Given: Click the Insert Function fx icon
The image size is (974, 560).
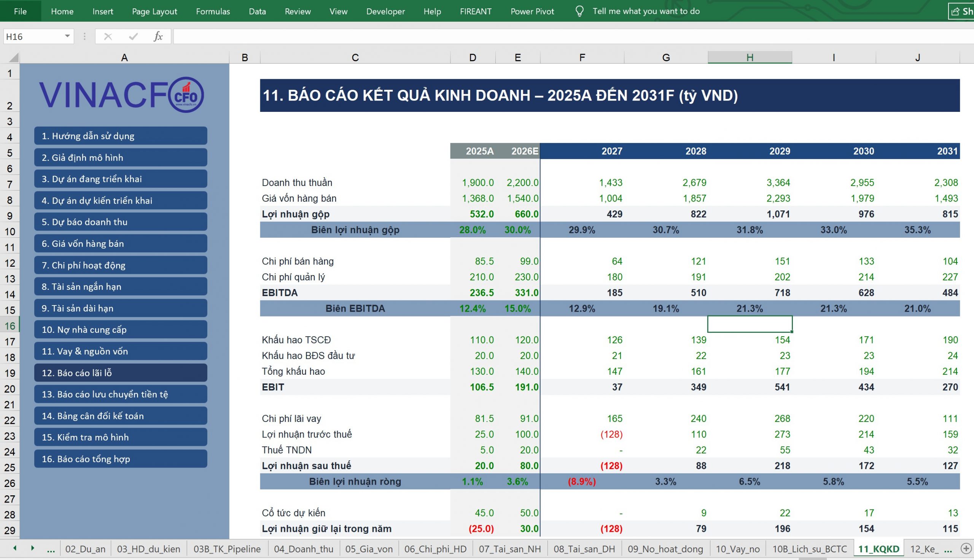Looking at the screenshot, I should (158, 37).
